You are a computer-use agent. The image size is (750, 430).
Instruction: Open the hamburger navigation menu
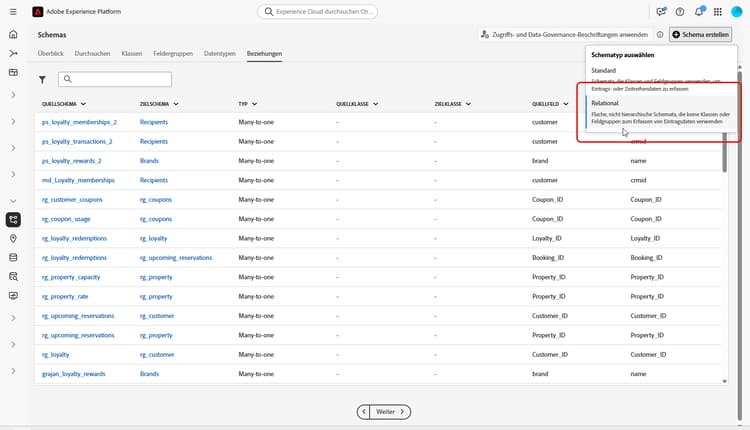click(13, 11)
